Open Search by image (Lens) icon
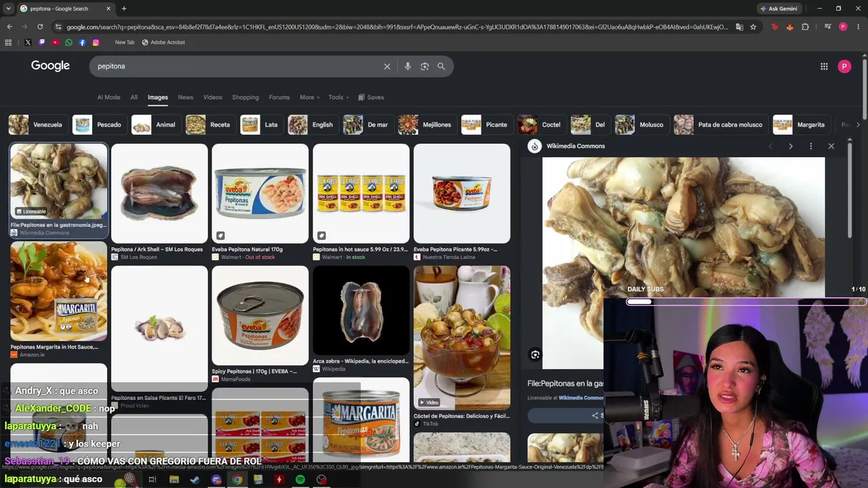 [x=425, y=66]
